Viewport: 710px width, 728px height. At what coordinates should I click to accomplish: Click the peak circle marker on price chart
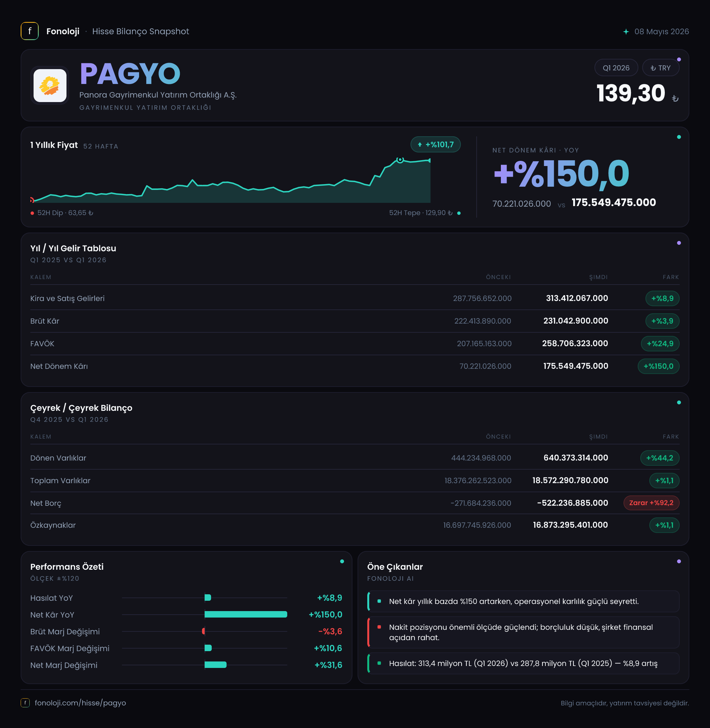tap(400, 160)
